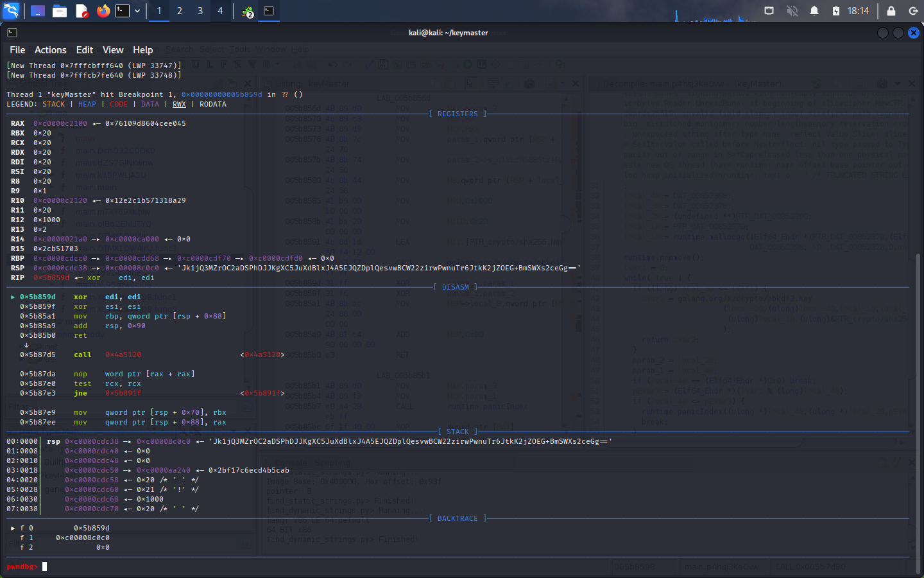This screenshot has height=578, width=924.
Task: Click the CODE legend label
Action: tap(119, 104)
